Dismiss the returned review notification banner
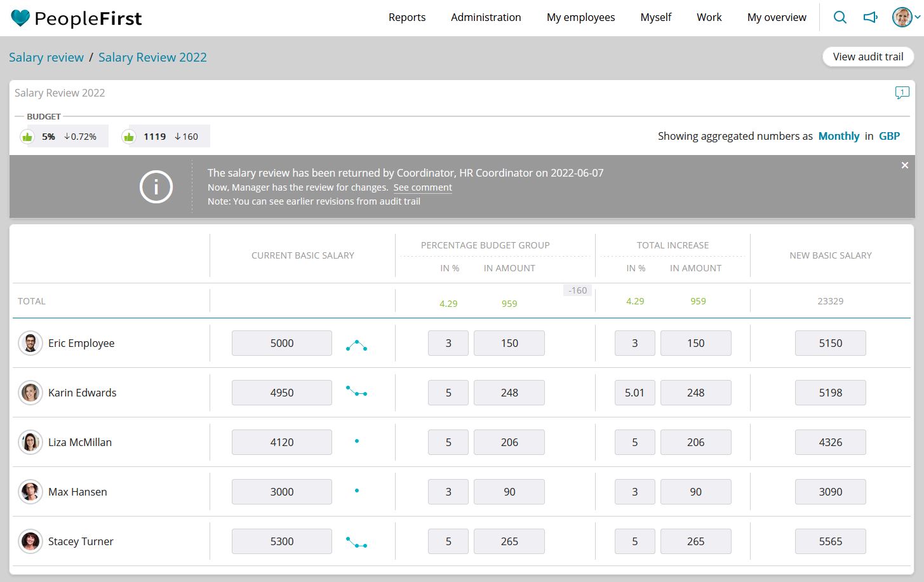Image resolution: width=924 pixels, height=582 pixels. coord(905,165)
